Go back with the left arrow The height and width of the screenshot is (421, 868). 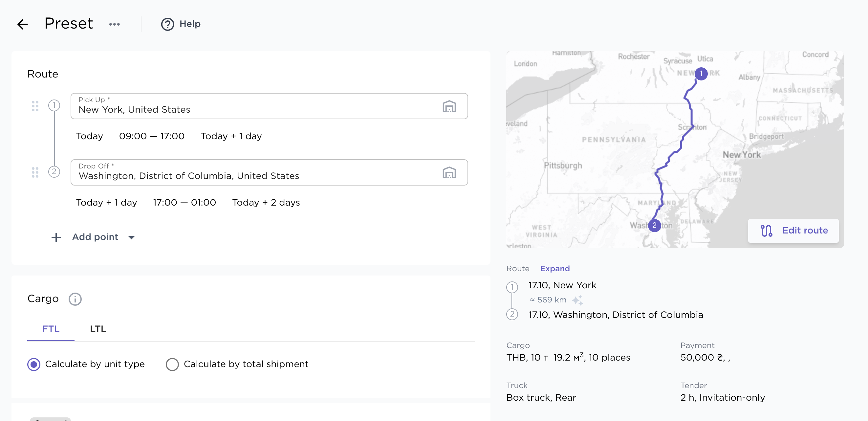[x=23, y=24]
